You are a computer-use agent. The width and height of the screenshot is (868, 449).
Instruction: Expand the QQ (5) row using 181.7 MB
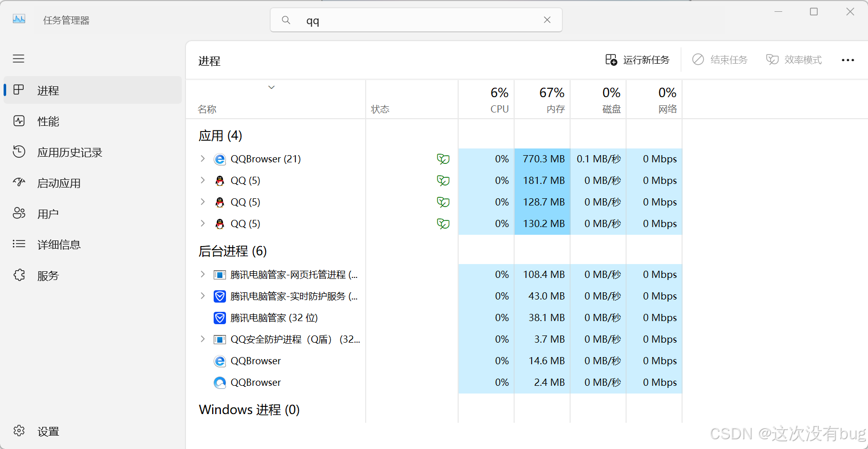tap(202, 180)
